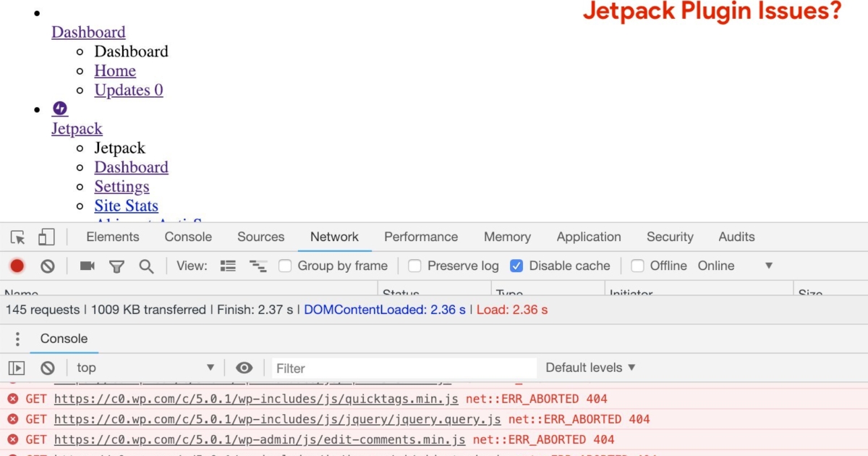868x456 pixels.
Task: Open the Online throttling dropdown
Action: (x=735, y=266)
